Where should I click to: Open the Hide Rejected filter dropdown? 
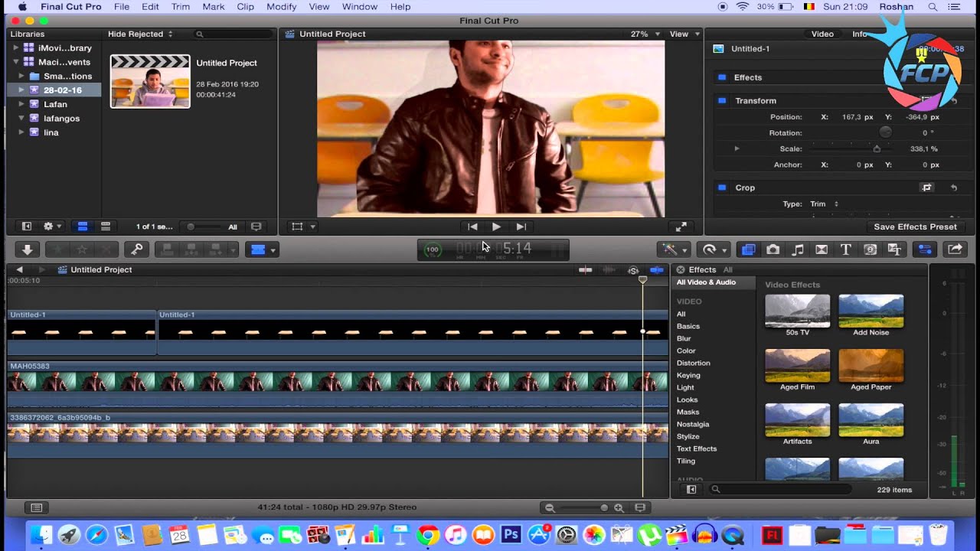[140, 34]
